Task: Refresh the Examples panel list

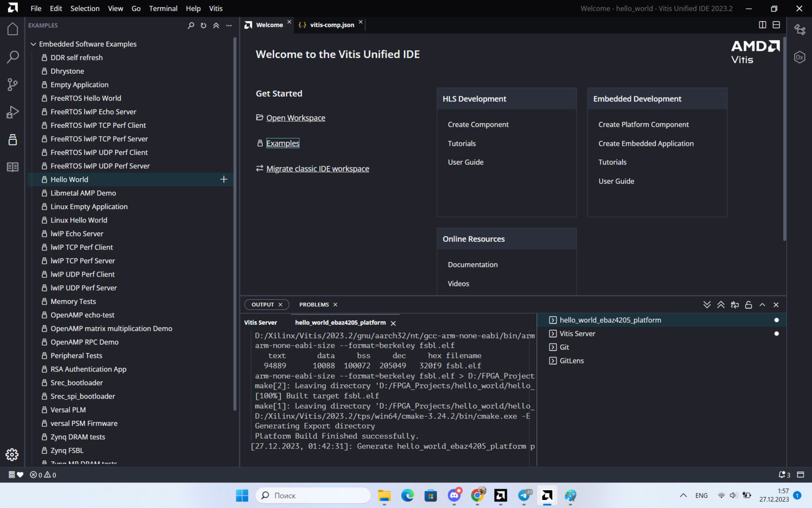Action: click(x=204, y=25)
